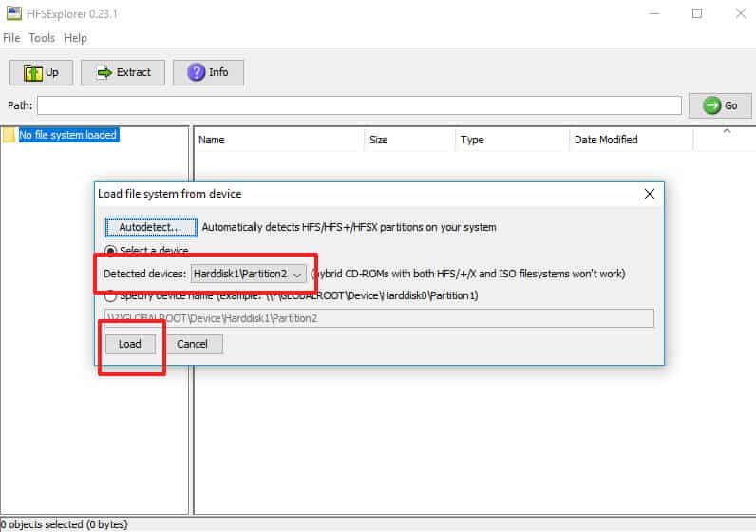Click the Up folder toolbar button
The width and height of the screenshot is (756, 532).
42,73
